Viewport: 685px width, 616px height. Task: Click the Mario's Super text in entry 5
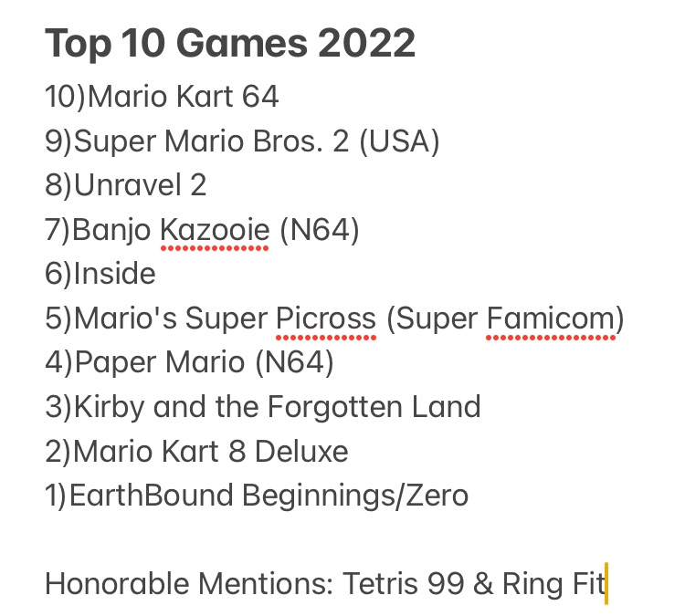click(171, 318)
